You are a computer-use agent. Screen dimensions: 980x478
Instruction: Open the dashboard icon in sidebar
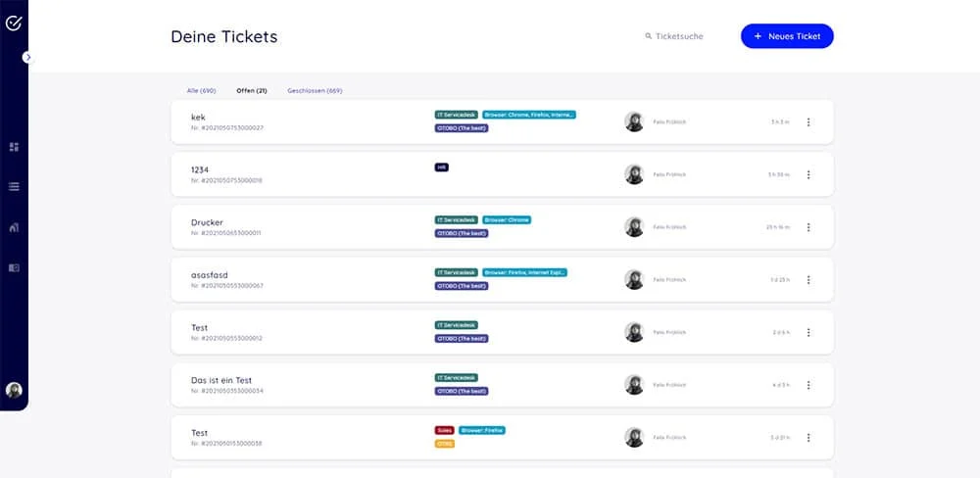coord(14,147)
